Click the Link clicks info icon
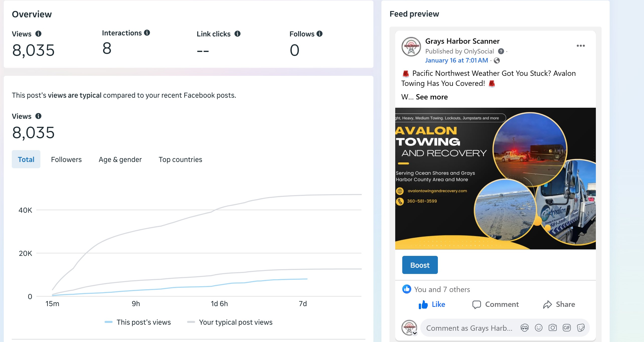The image size is (644, 342). (237, 34)
